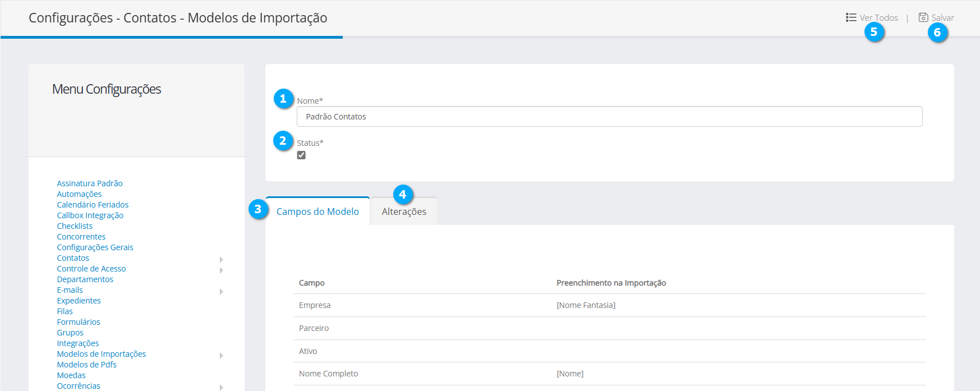The width and height of the screenshot is (980, 391).
Task: Open the Configurações Gerais link
Action: (95, 247)
